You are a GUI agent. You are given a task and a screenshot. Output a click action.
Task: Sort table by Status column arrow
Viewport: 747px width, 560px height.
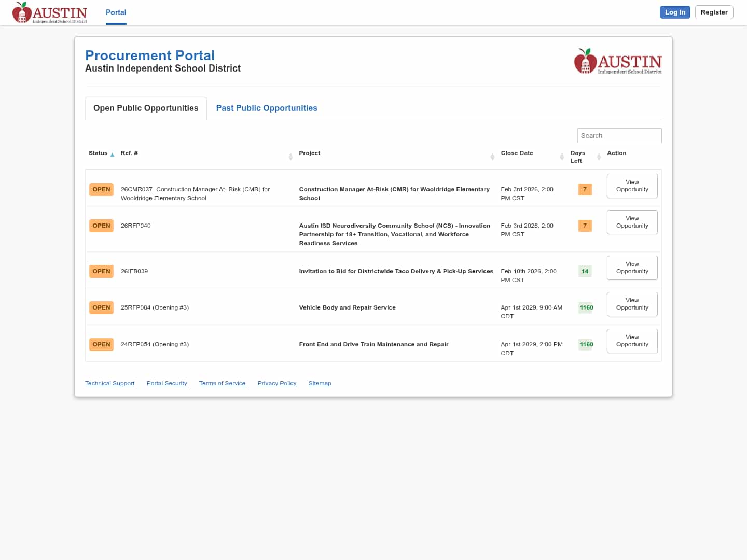point(112,155)
